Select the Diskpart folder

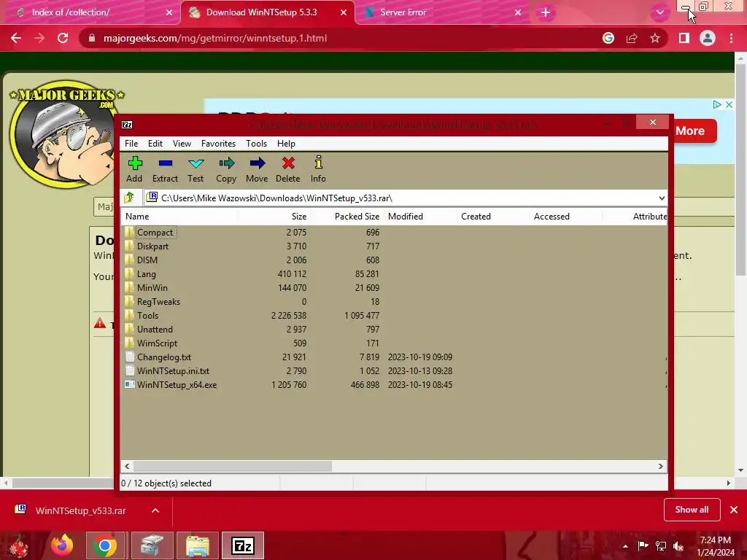tap(152, 246)
